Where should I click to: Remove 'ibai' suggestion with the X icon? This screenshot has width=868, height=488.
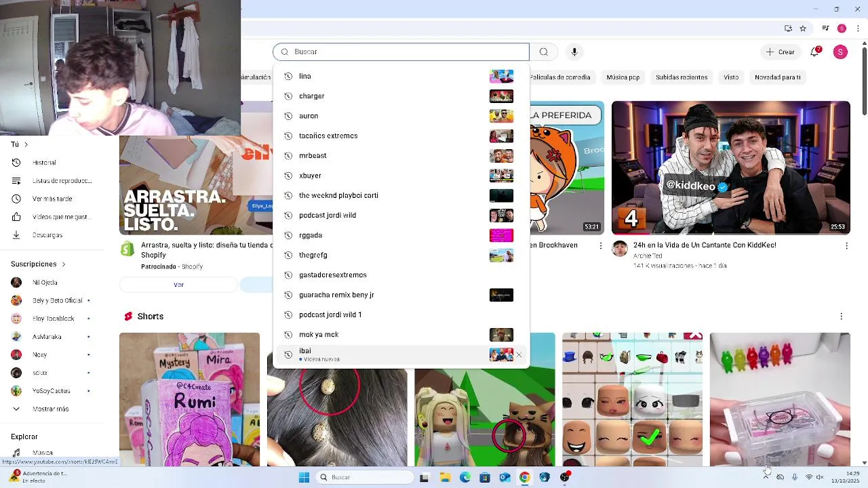[519, 354]
